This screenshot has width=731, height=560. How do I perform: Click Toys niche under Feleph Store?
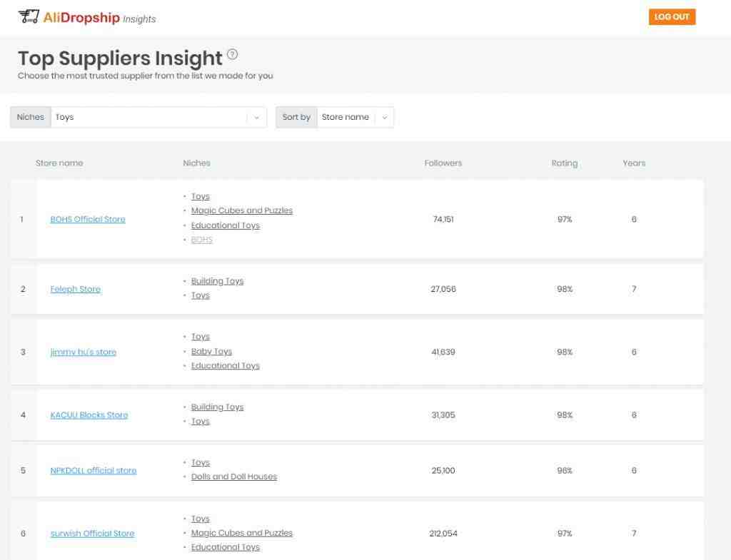[x=201, y=295]
